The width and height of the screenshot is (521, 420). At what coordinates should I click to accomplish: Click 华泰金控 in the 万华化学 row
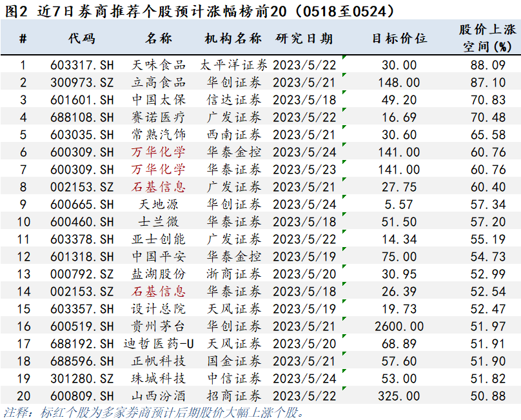[233, 152]
